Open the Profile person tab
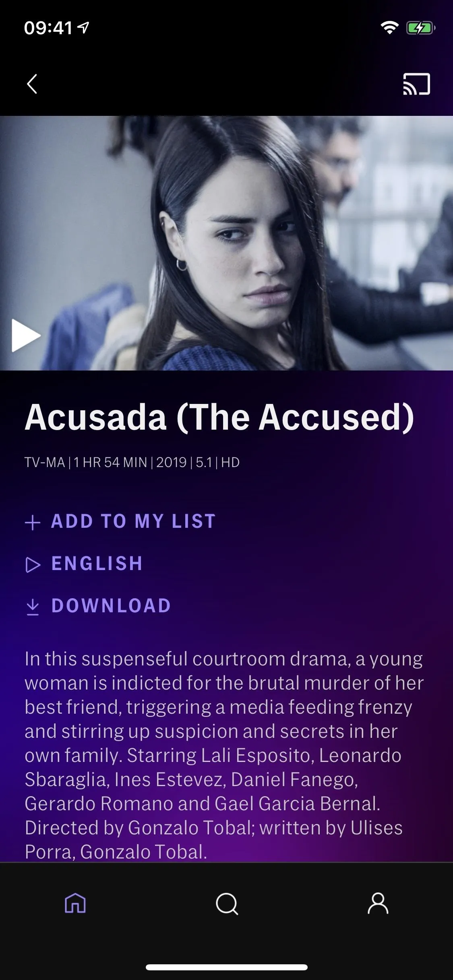453x980 pixels. pos(378,904)
